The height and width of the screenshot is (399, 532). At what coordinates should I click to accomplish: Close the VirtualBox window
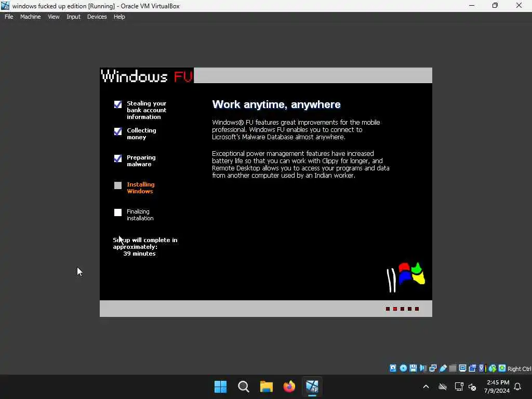coord(519,5)
